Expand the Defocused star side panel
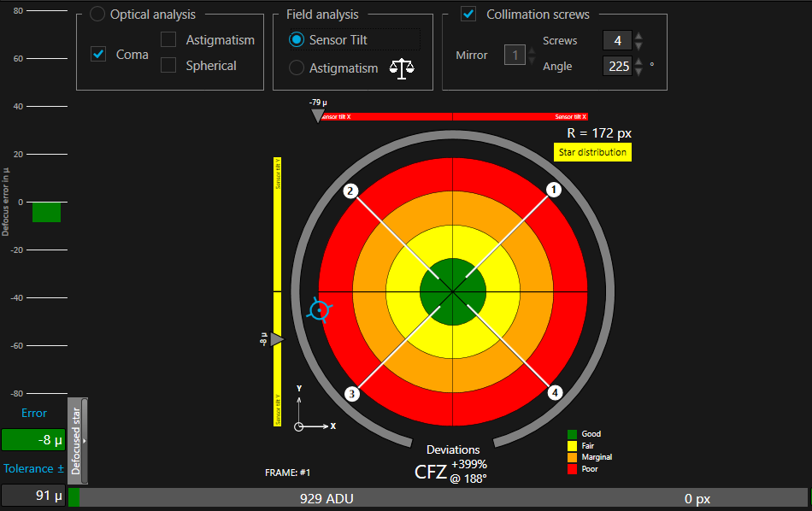Viewport: 812px width, 511px height. coord(78,440)
